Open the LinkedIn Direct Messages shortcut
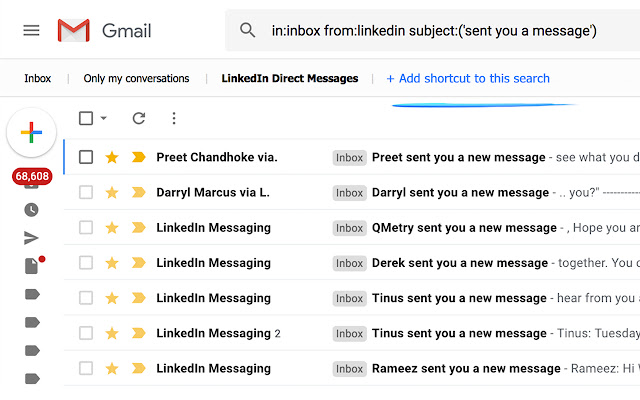Screen dimensions: 640x400 point(290,78)
